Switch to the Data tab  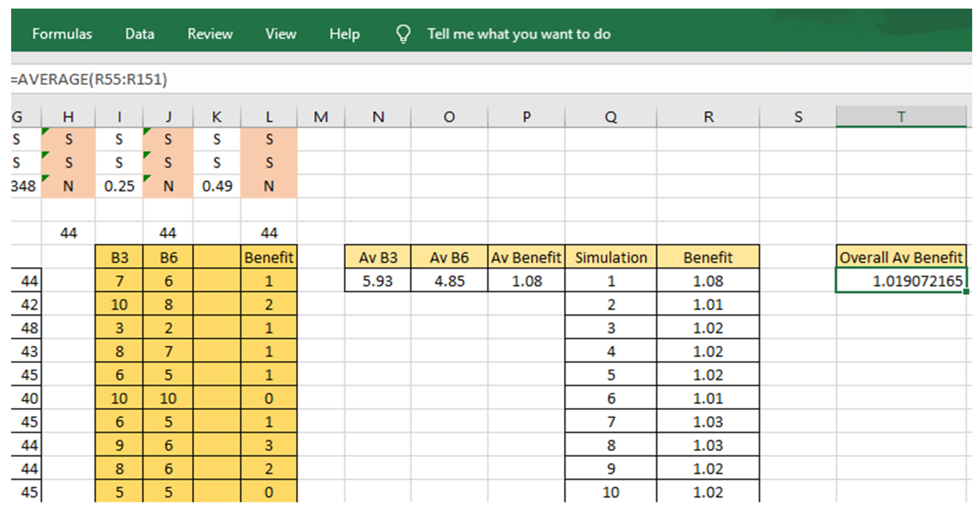pyautogui.click(x=140, y=34)
